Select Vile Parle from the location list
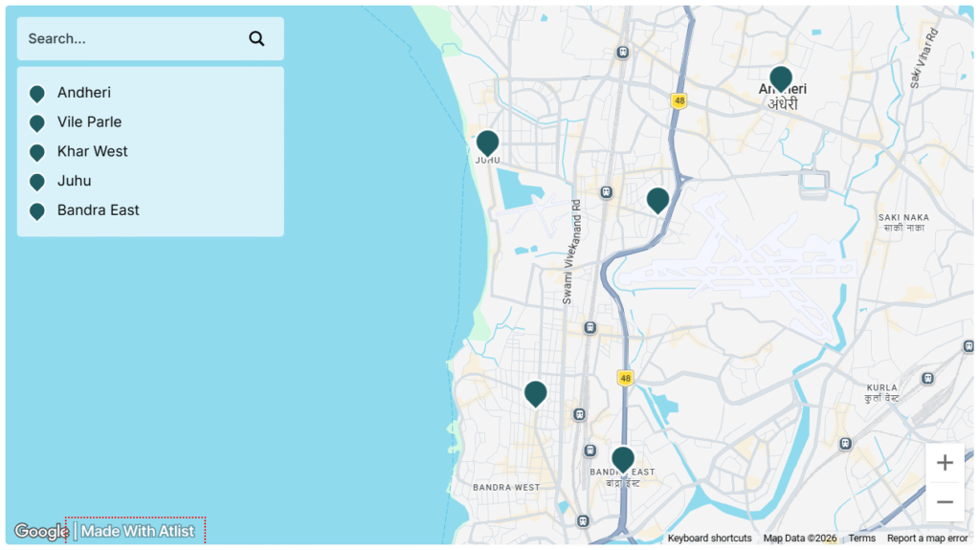This screenshot has height=550, width=980. (89, 122)
